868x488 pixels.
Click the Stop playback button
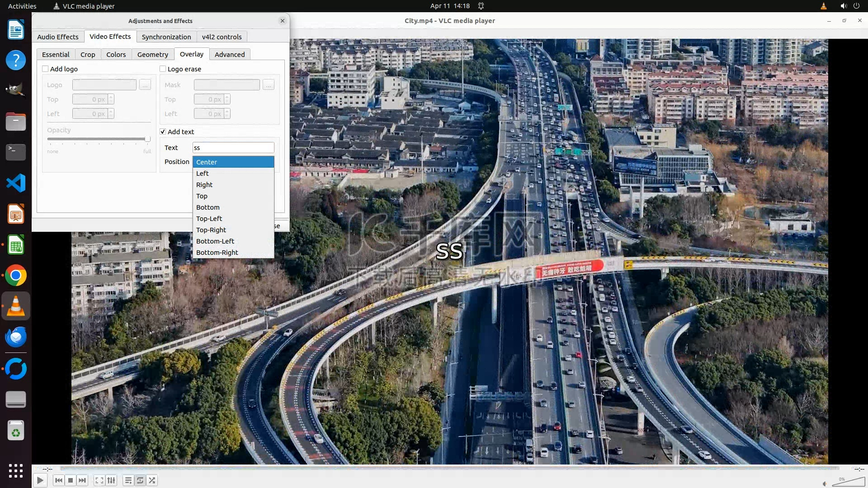coord(71,480)
